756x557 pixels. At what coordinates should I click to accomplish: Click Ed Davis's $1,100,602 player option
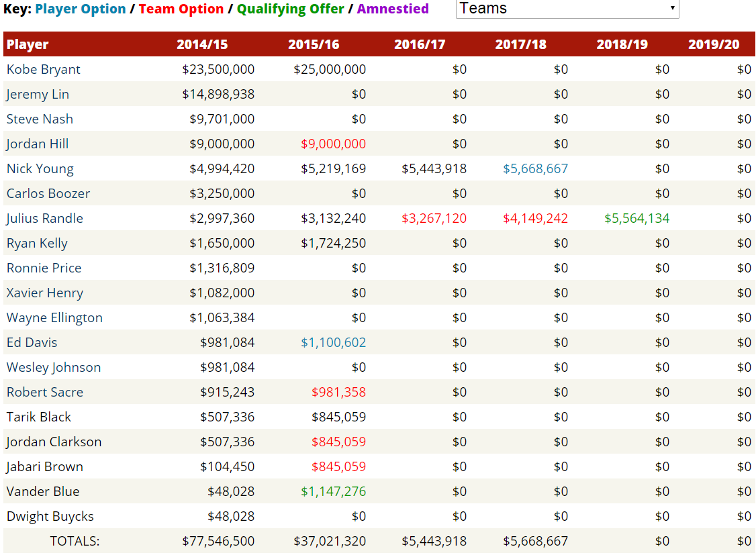pos(333,343)
